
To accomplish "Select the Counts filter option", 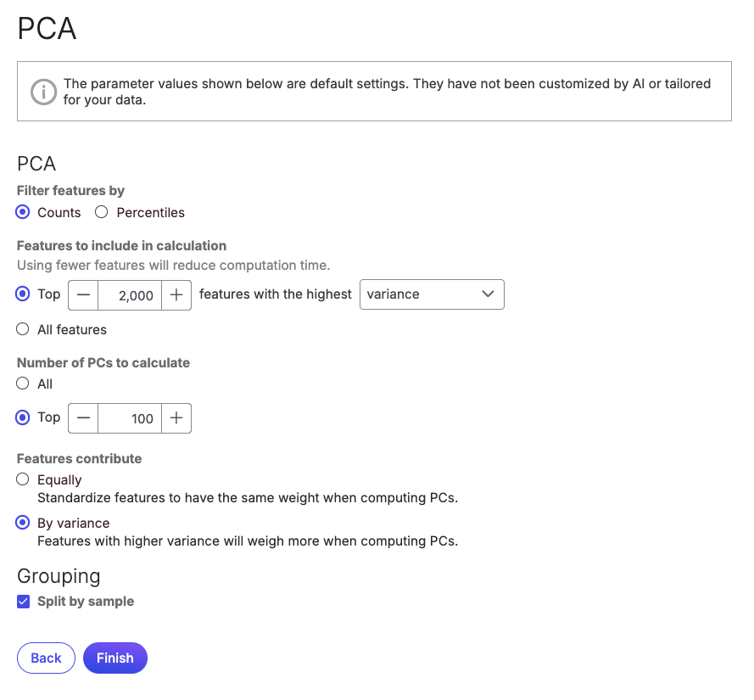I will (x=24, y=212).
